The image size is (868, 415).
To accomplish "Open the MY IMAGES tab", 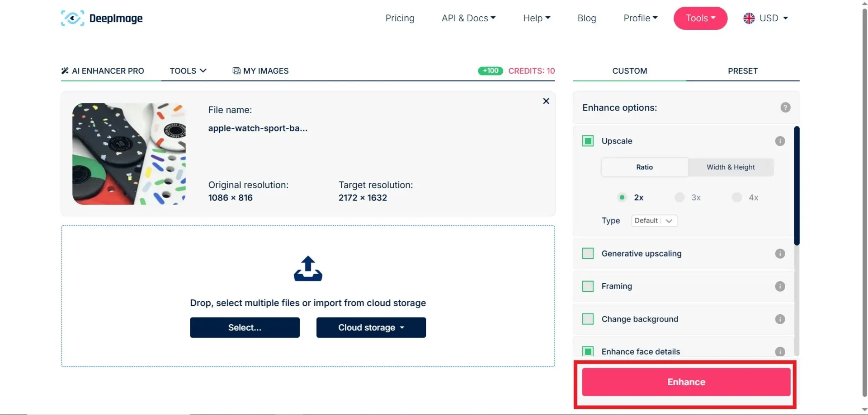I will click(260, 71).
